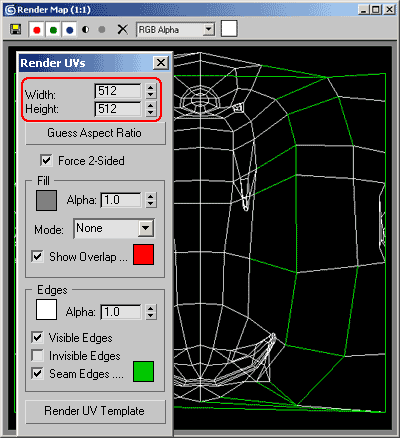Increase Fill Alpha with up spinner
Viewport: 400px width, 438px height.
(x=151, y=196)
